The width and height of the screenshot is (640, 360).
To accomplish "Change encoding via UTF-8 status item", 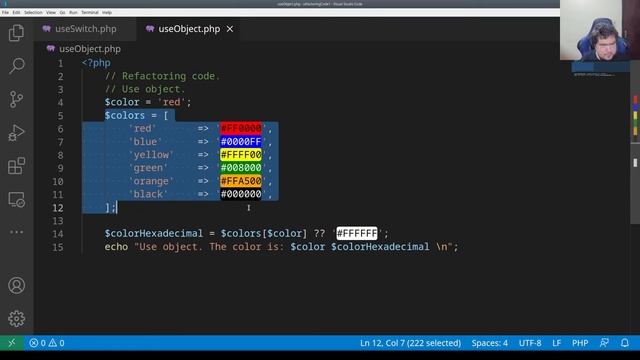I will [530, 343].
